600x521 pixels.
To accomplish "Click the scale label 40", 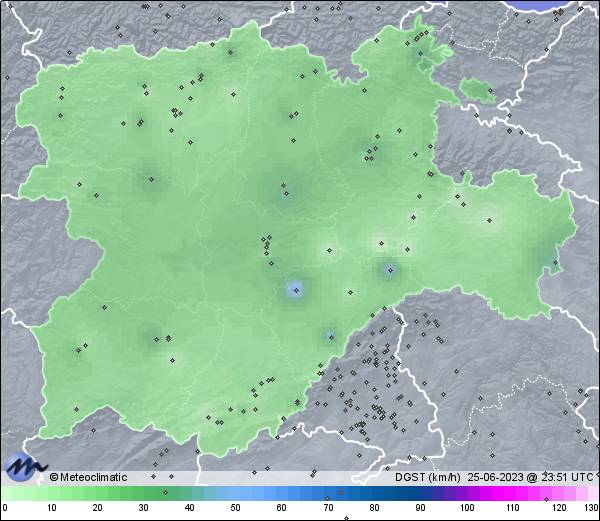I will coord(189,508).
